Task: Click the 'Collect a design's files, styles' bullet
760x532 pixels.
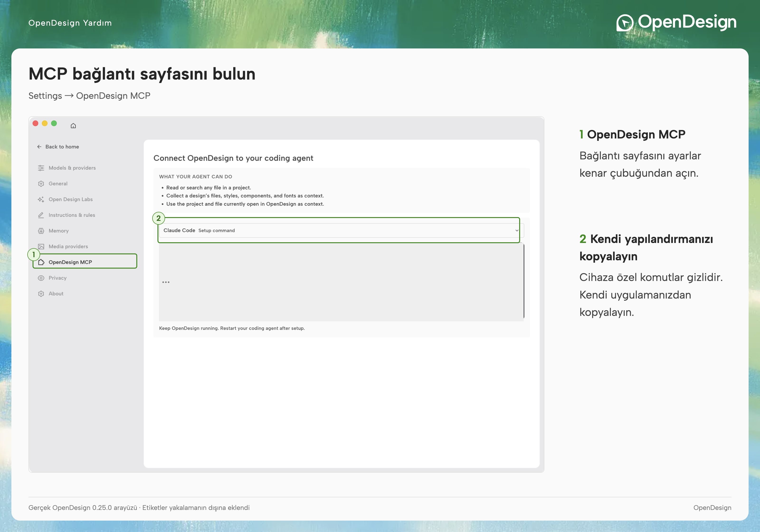Action: pos(245,196)
